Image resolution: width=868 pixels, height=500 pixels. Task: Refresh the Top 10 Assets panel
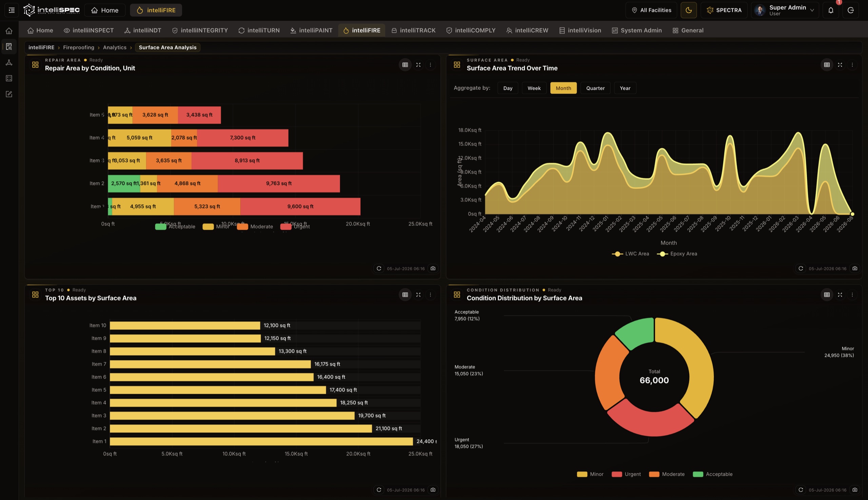point(379,490)
